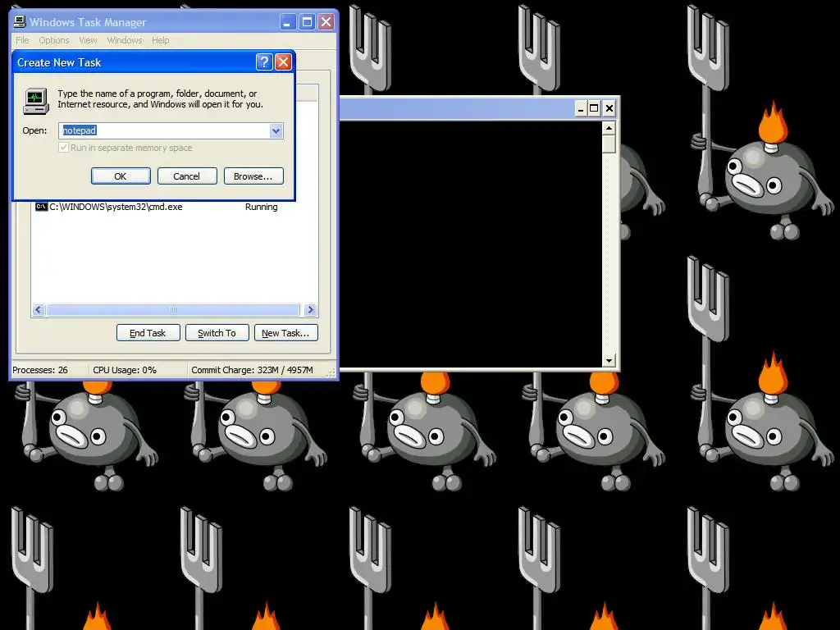Open the Help menu in Task Manager
Screen dimensions: 840x630
point(160,40)
